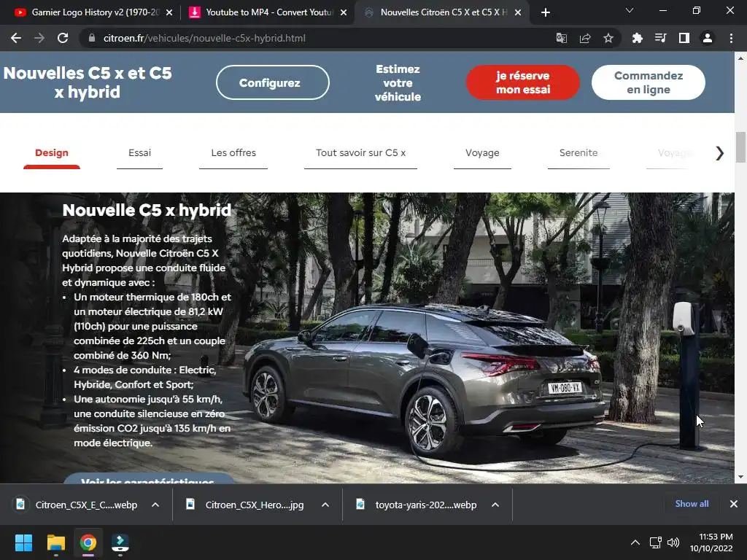The height and width of the screenshot is (560, 747).
Task: Open the Chrome profile avatar
Action: tap(708, 38)
